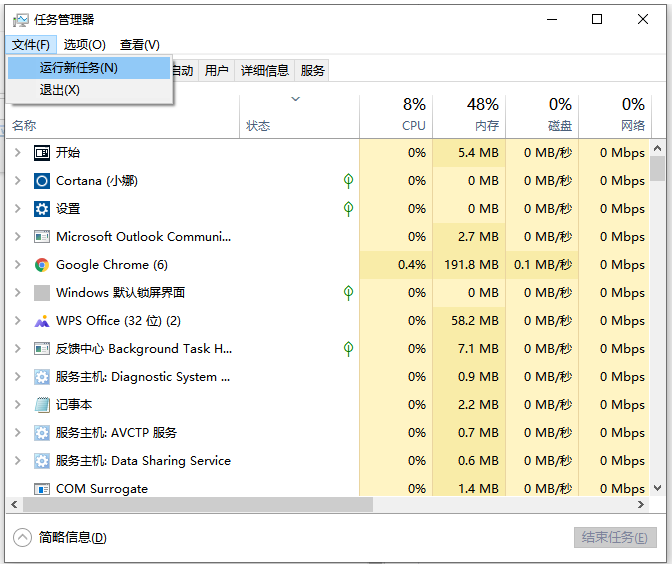Select Run new task menu entry
Screen dimensions: 672x564
(x=79, y=68)
